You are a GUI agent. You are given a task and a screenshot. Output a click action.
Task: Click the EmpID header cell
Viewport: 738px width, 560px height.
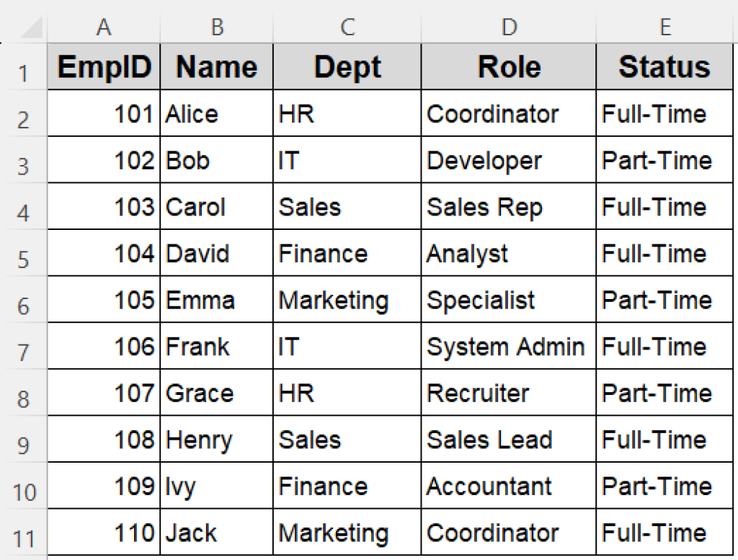coord(103,66)
